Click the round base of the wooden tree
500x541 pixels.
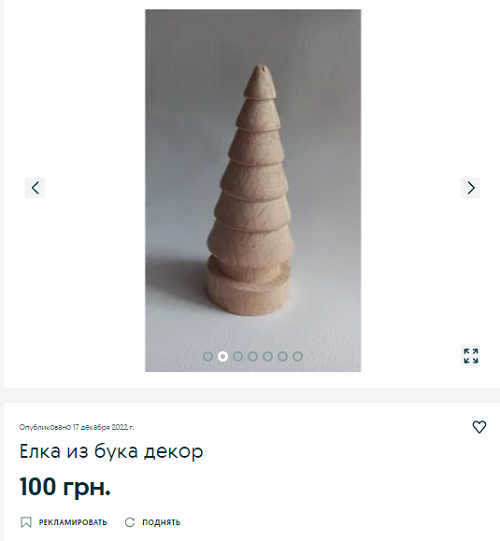point(248,293)
